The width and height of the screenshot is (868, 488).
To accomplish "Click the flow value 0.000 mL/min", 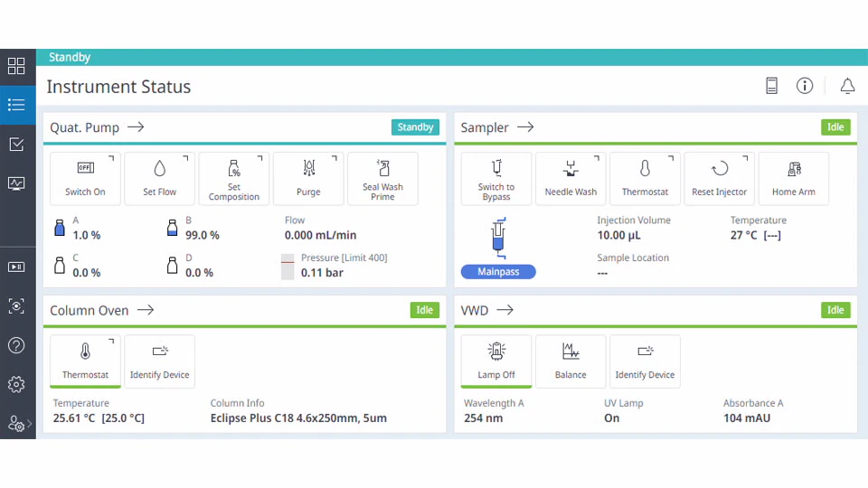I will tap(320, 235).
